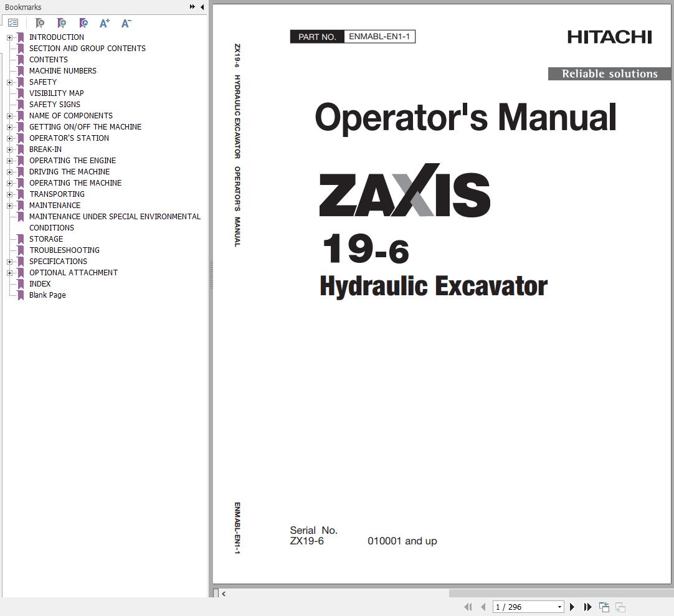Click the 010001 and up serial text
Image resolution: width=674 pixels, height=616 pixels.
point(402,541)
